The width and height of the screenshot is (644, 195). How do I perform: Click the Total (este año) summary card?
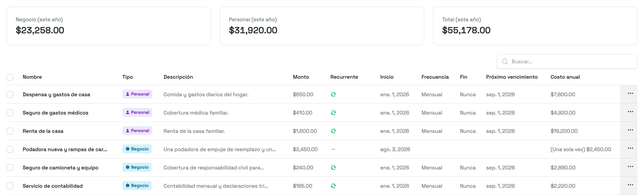click(535, 26)
